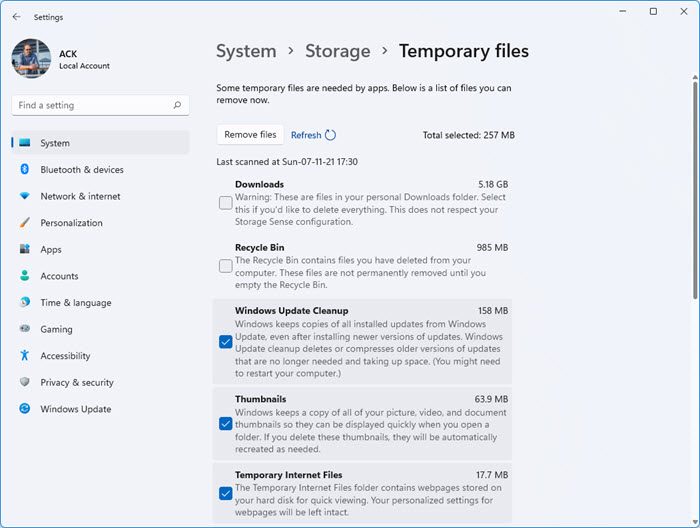The width and height of the screenshot is (700, 528).
Task: Click the Accessibility icon in sidebar
Action: tap(25, 356)
